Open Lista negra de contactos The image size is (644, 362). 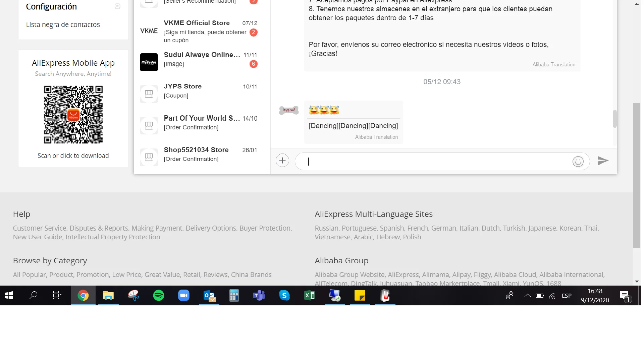click(63, 25)
